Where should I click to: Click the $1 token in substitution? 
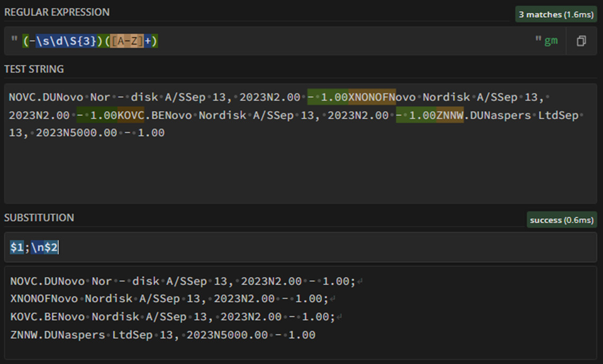tap(17, 247)
